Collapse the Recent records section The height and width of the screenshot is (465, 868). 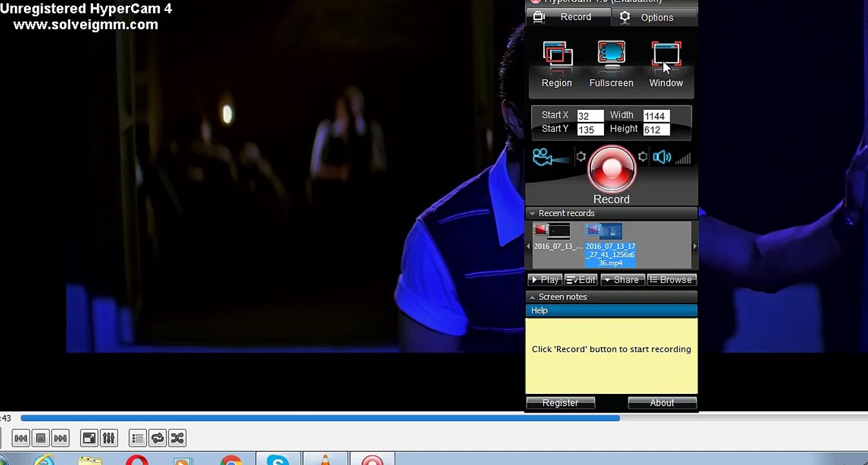coord(611,213)
